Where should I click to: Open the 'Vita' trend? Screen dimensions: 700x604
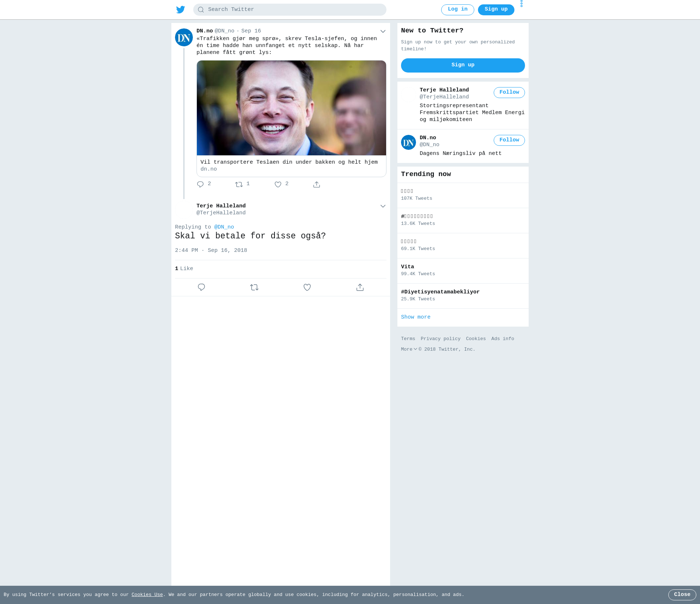(463, 271)
